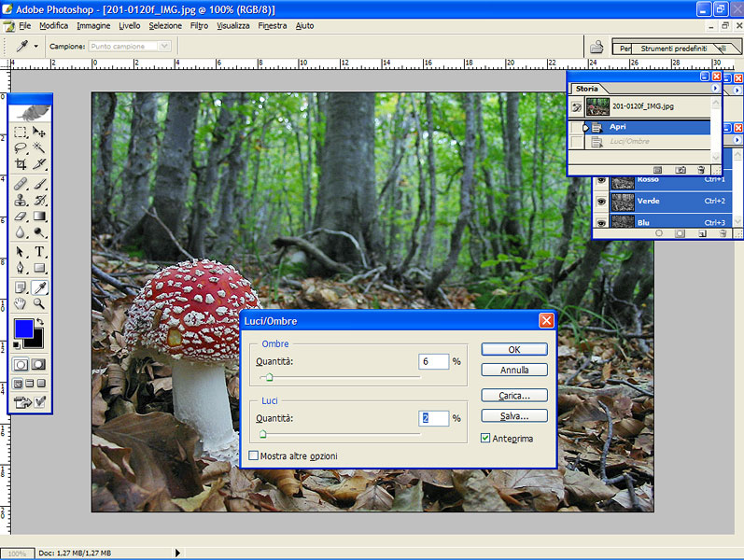The image size is (744, 560).
Task: Switch to Quick Mask Mode
Action: tap(38, 365)
